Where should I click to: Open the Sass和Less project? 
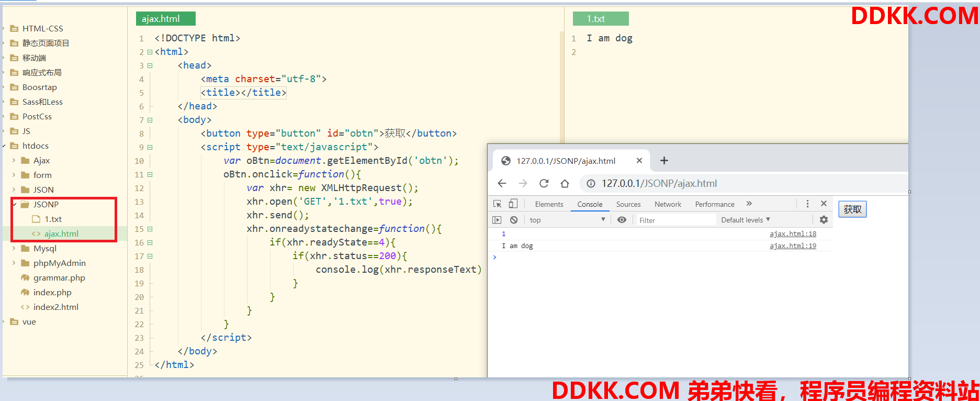pos(42,102)
